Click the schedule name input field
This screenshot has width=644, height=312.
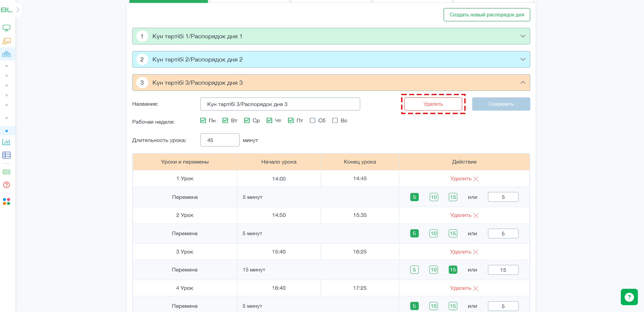click(280, 104)
